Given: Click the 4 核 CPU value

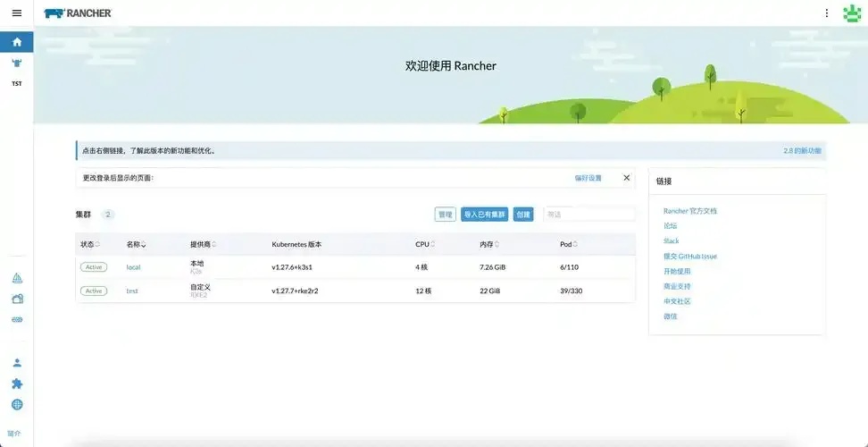Looking at the screenshot, I should click(x=421, y=267).
